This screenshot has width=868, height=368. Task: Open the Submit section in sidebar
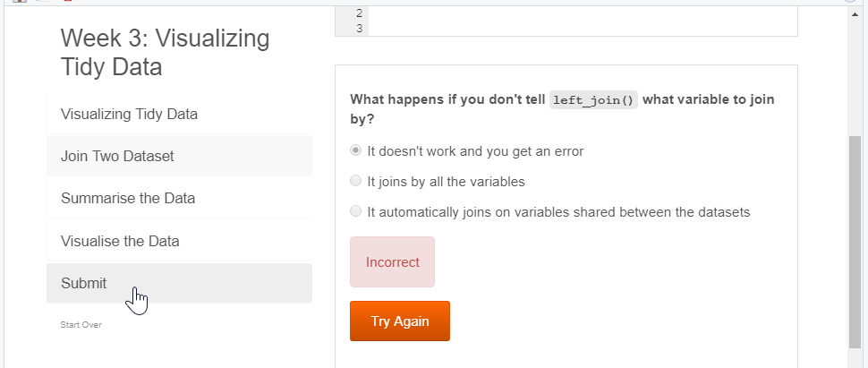[x=179, y=283]
